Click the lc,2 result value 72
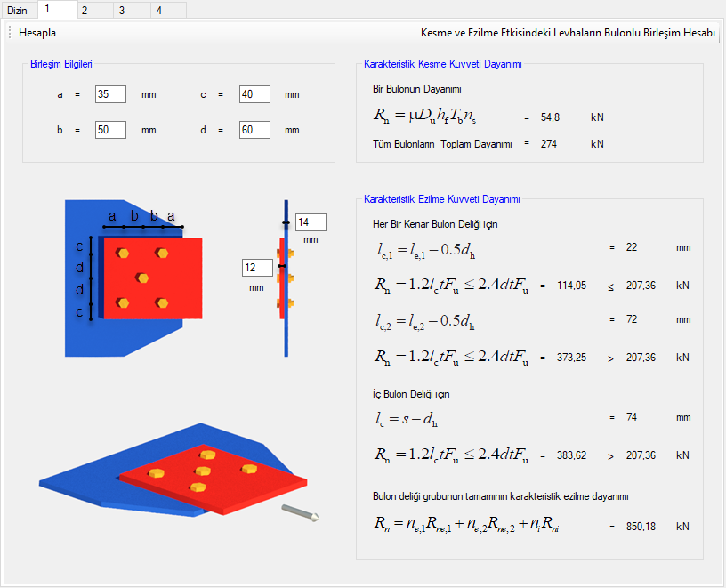 coord(632,319)
